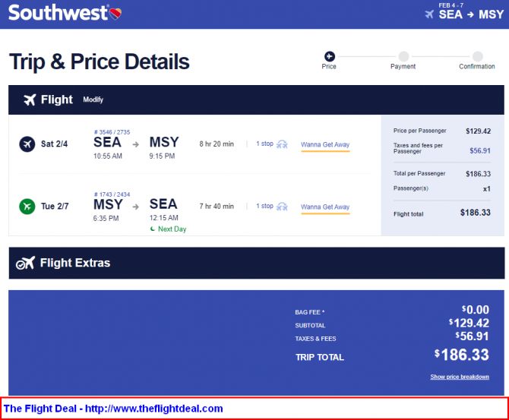Click the Southwest heart logo
The image size is (509, 420).
(115, 14)
